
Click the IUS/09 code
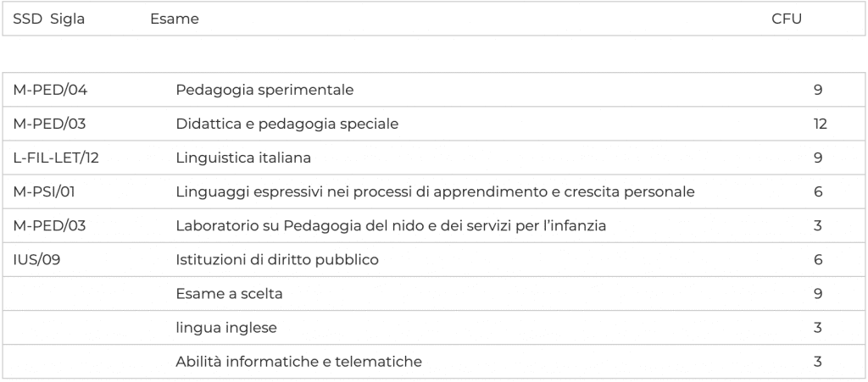point(36,259)
